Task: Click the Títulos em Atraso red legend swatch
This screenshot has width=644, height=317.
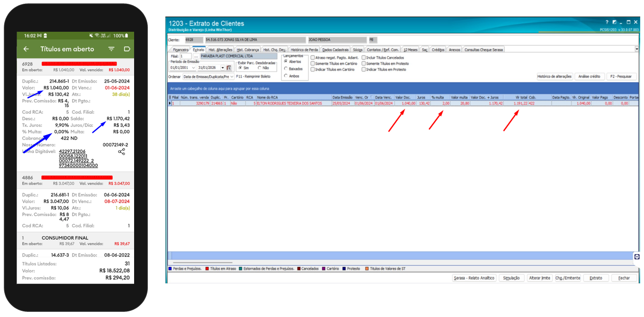Action: coord(206,269)
